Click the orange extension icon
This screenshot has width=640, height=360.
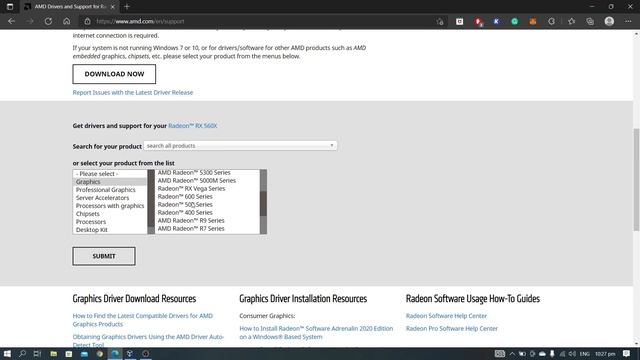[x=533, y=21]
